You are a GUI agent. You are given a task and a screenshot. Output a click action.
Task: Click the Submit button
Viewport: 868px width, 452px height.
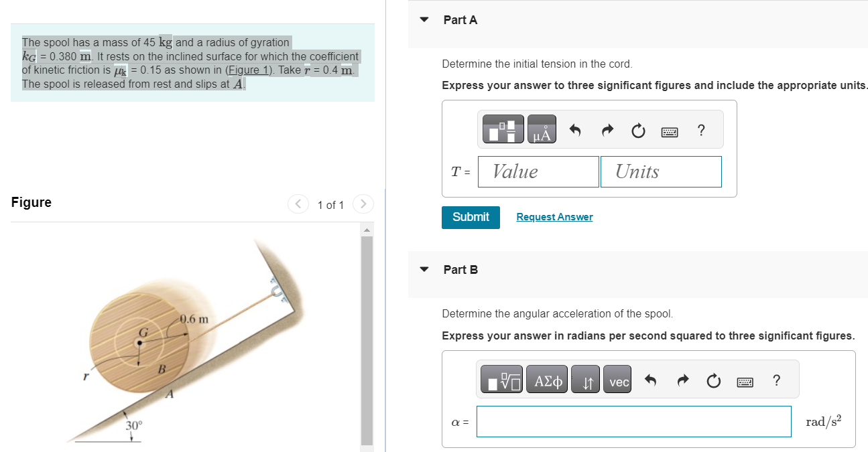pyautogui.click(x=471, y=217)
